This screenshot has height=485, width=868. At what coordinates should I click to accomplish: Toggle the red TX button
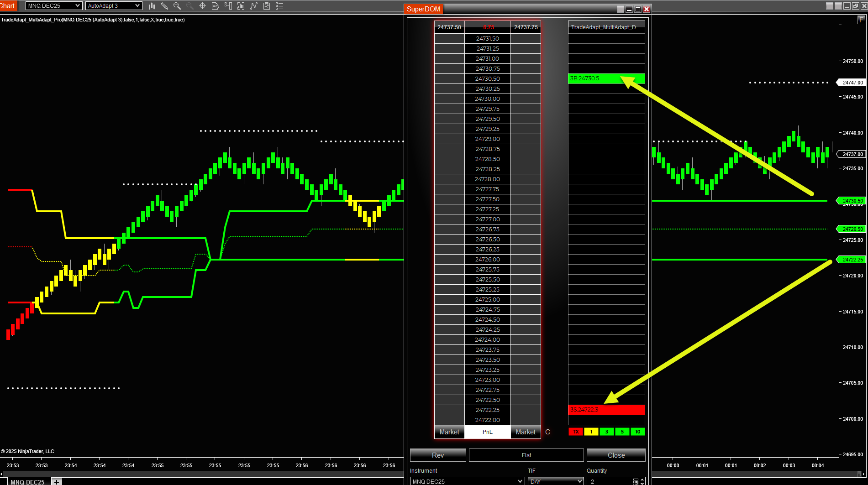tap(575, 432)
